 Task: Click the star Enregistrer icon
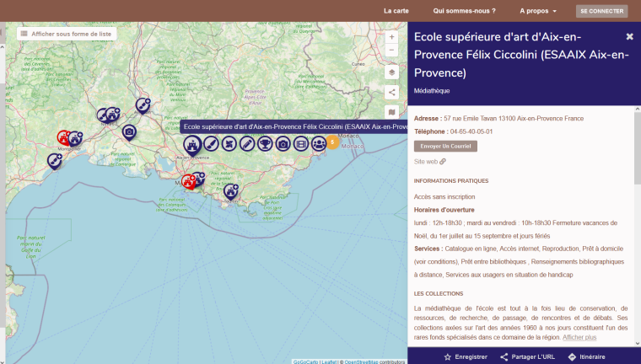tap(447, 356)
